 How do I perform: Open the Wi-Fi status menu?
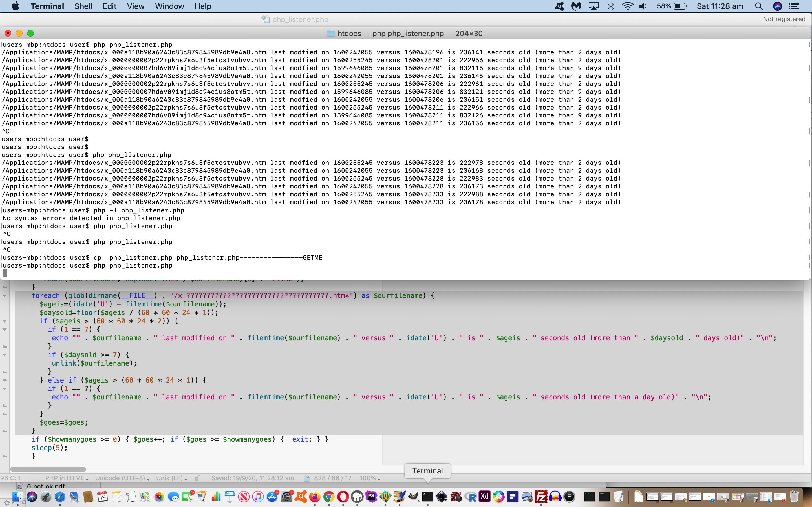[627, 6]
